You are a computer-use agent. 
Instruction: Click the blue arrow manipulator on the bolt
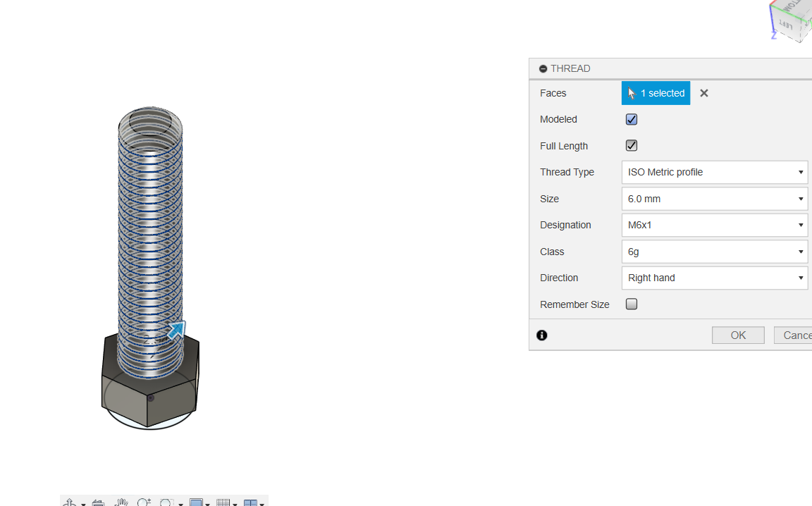[x=177, y=329]
